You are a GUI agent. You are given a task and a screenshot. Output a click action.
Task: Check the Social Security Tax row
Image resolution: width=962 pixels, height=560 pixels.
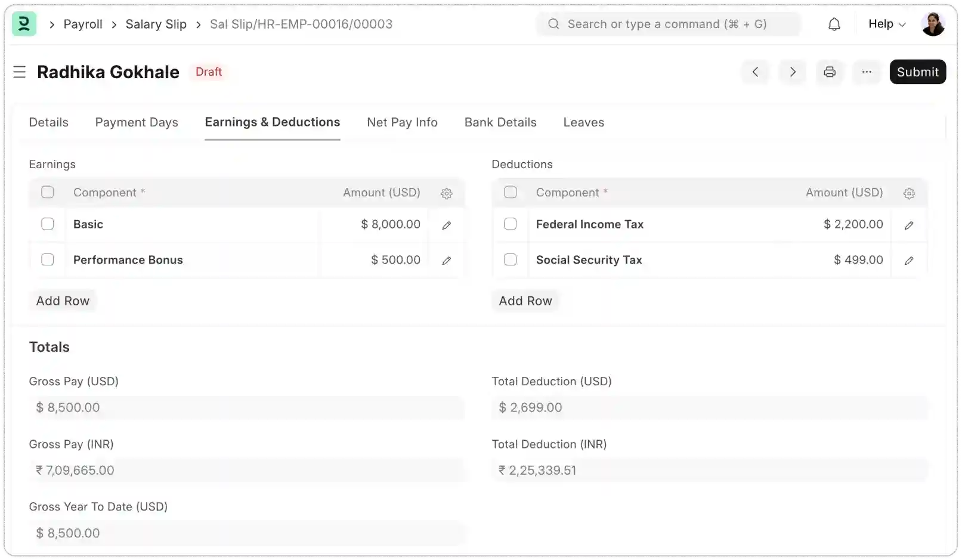click(511, 259)
